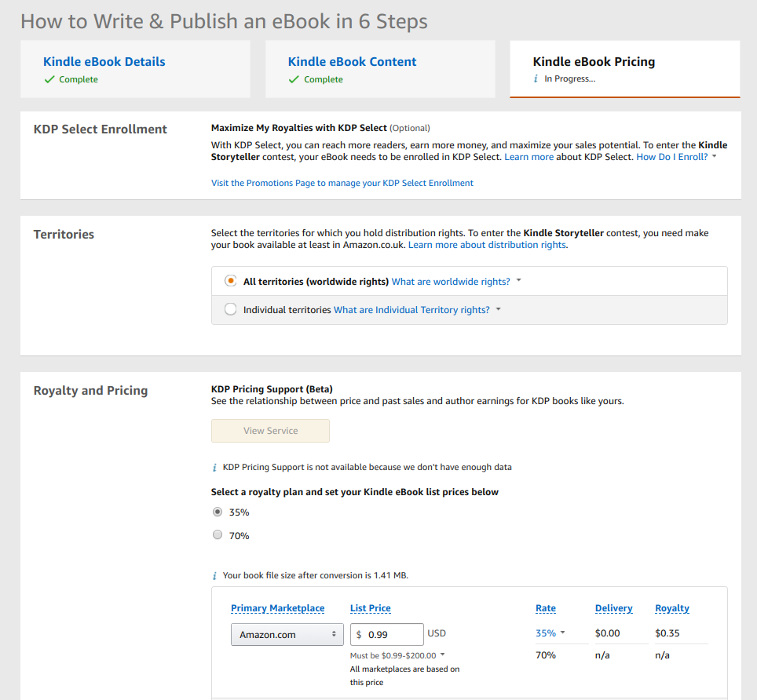
Task: Click the 'Maximize My Royalties with KDP Select' heading
Action: click(299, 128)
